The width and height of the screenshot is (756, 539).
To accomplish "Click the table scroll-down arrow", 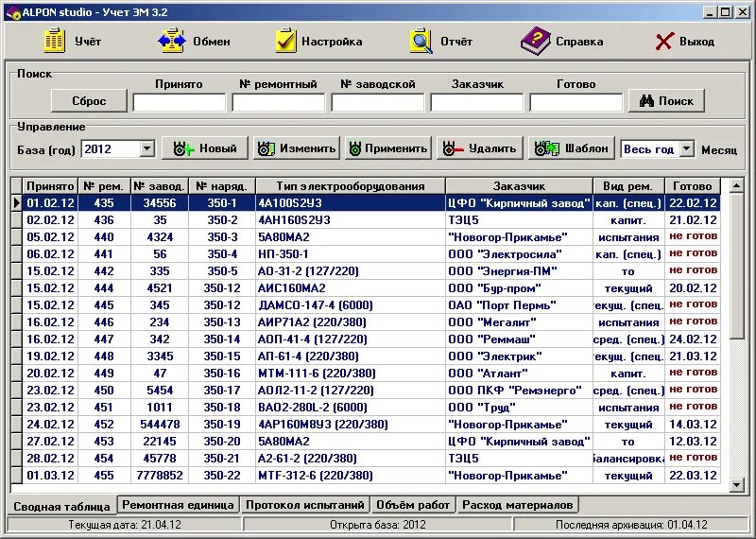I will click(x=737, y=484).
